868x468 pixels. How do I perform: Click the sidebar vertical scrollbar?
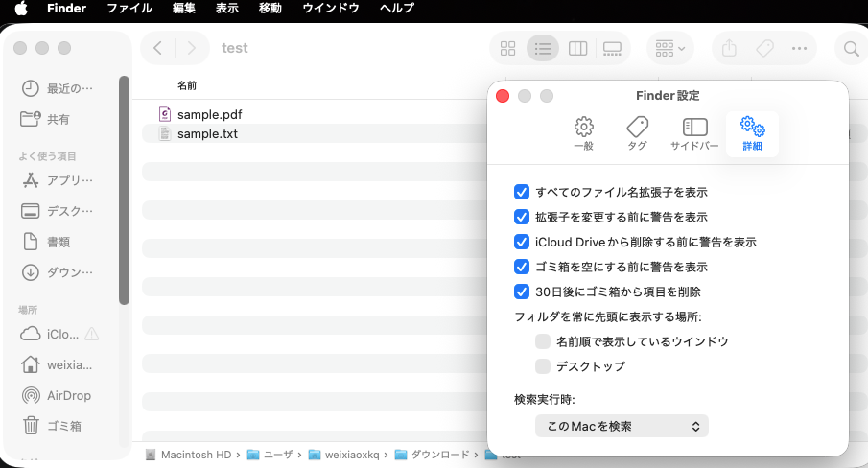(124, 190)
